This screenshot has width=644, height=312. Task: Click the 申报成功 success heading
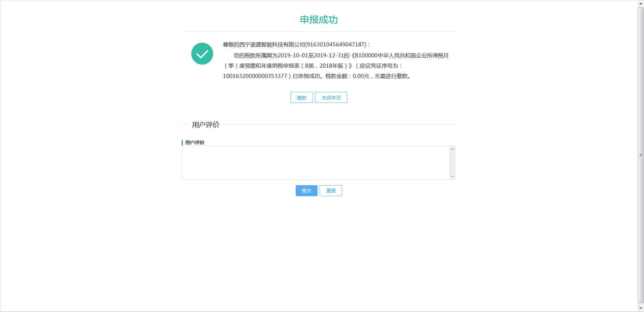pos(318,19)
